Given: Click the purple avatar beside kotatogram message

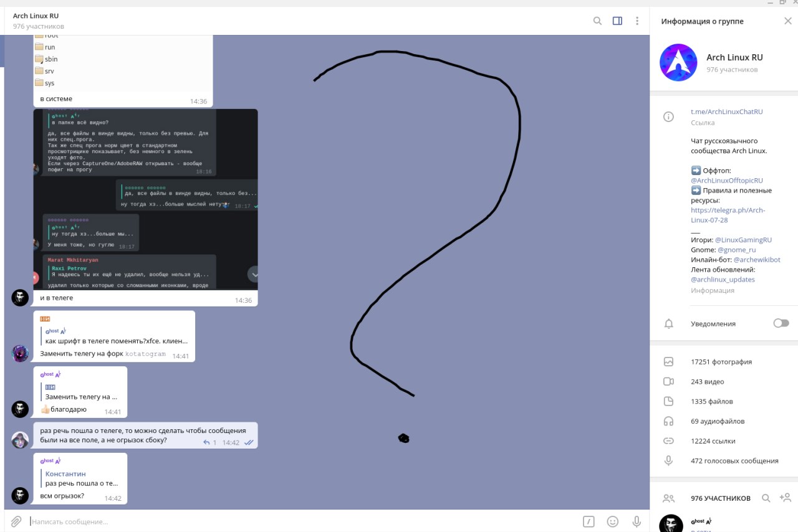Looking at the screenshot, I should (x=20, y=353).
